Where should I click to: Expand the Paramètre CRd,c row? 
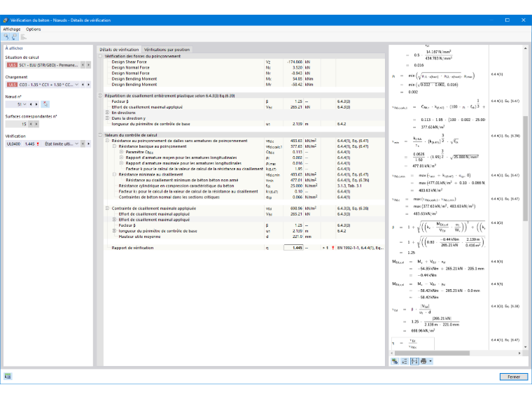[122, 152]
